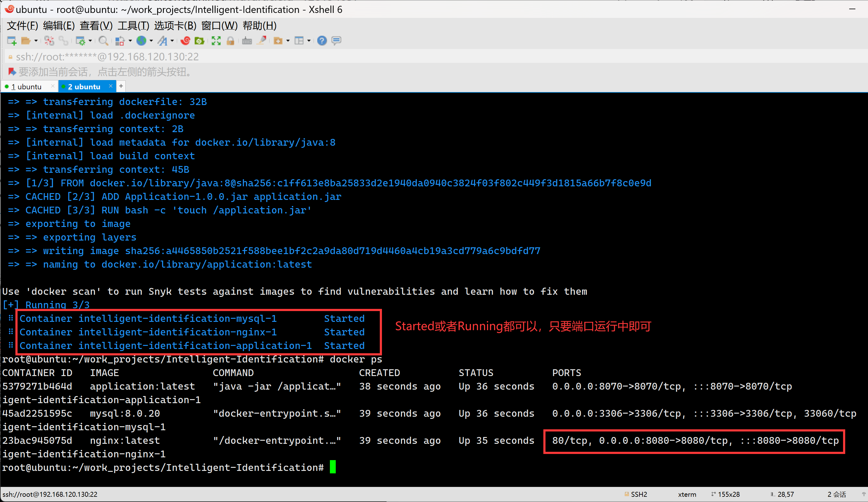Viewport: 868px width, 502px height.
Task: Toggle full screen mode icon
Action: (x=216, y=41)
